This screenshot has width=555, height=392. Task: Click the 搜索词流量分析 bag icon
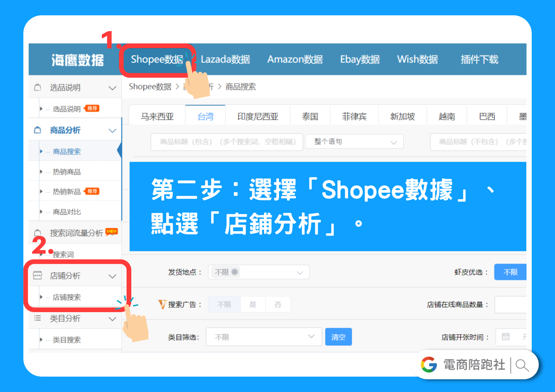coord(37,233)
